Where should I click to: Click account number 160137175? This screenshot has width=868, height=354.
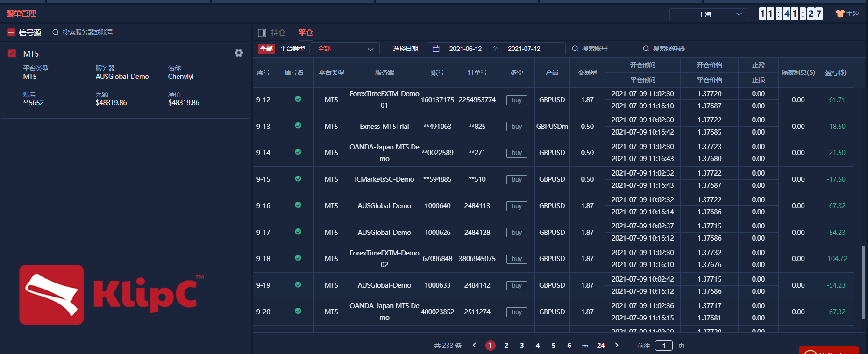tap(437, 100)
